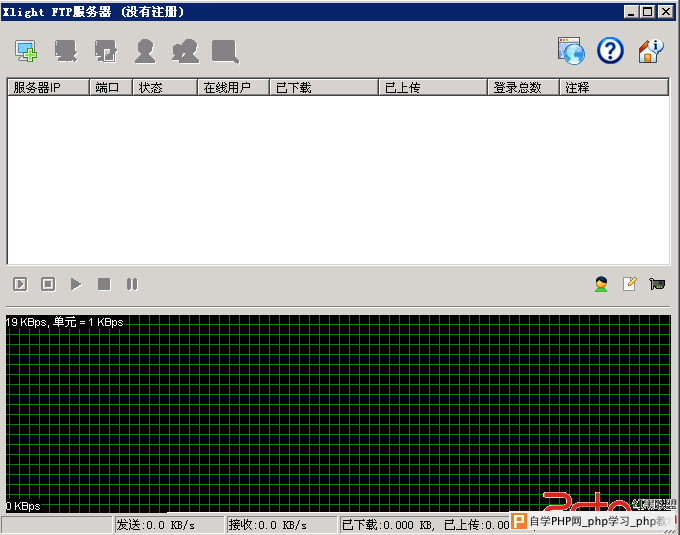The image size is (680, 535).
Task: Click the 发送:0.0 KB/s status field
Action: coord(169,525)
